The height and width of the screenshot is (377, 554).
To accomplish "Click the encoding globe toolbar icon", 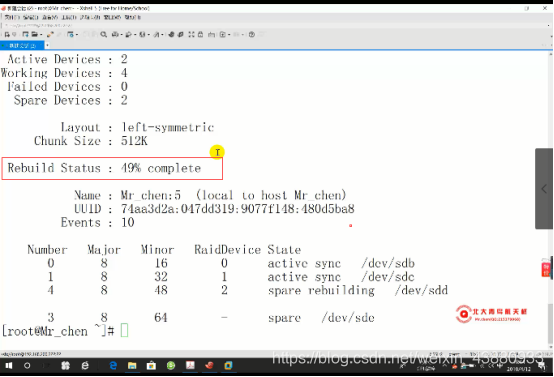I will click(x=142, y=34).
